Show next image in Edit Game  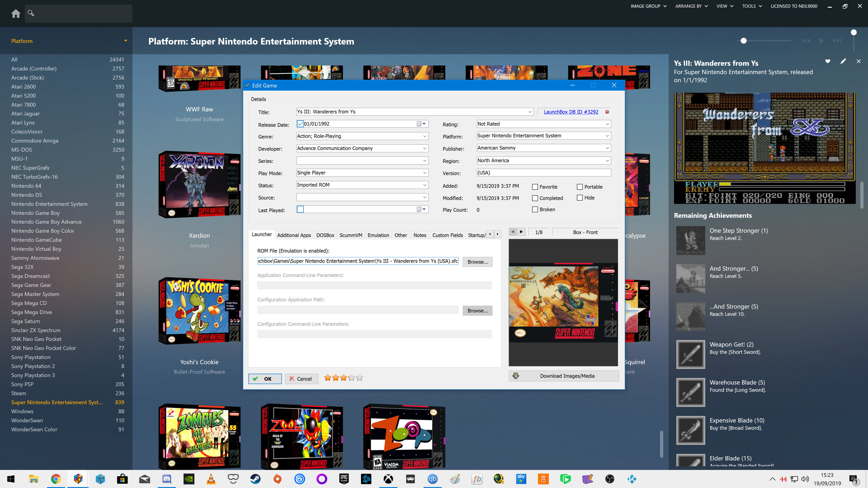[x=521, y=232]
